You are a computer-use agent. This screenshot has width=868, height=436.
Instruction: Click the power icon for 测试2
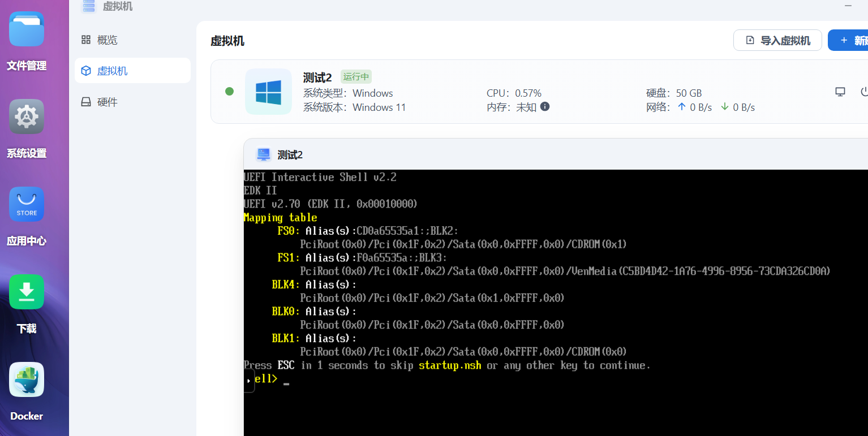(x=863, y=92)
